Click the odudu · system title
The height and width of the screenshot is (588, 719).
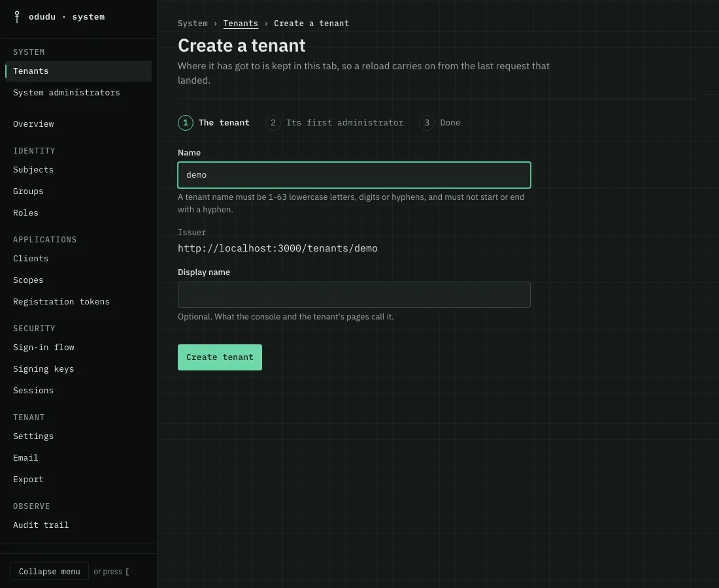67,17
